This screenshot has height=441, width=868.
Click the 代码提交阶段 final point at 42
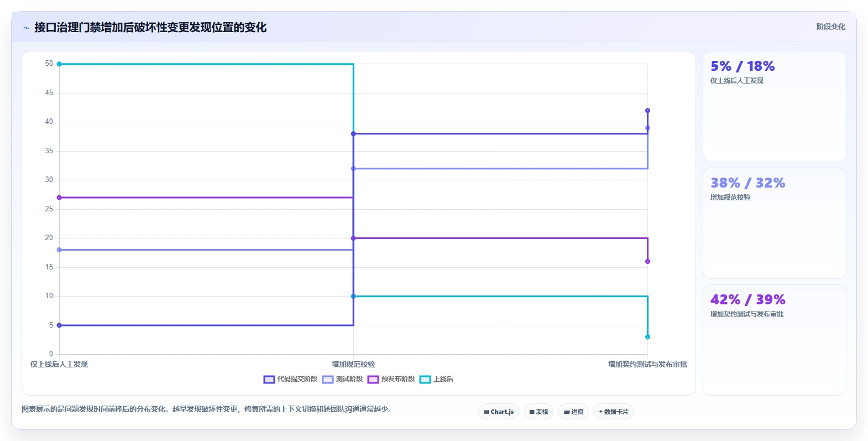coord(647,111)
